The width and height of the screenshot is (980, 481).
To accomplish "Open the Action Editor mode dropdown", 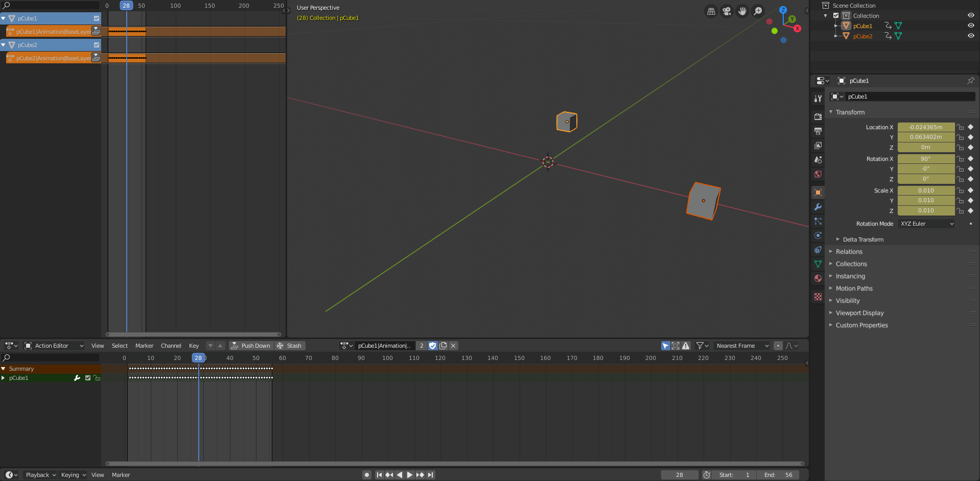I will 54,346.
